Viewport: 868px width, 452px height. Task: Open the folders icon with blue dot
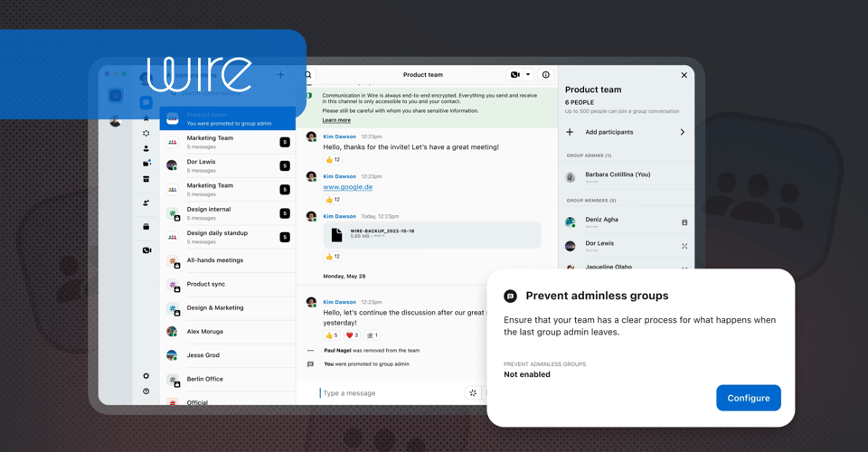coord(146,164)
